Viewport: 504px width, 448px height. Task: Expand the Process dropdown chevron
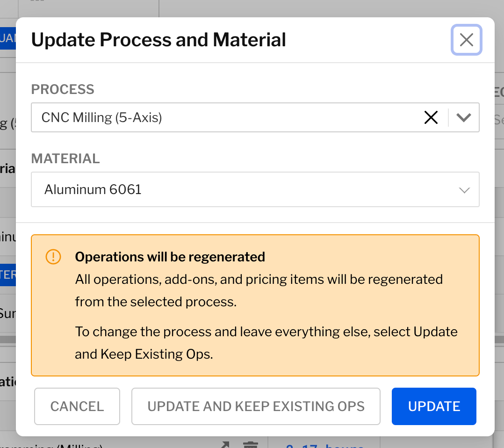click(464, 117)
